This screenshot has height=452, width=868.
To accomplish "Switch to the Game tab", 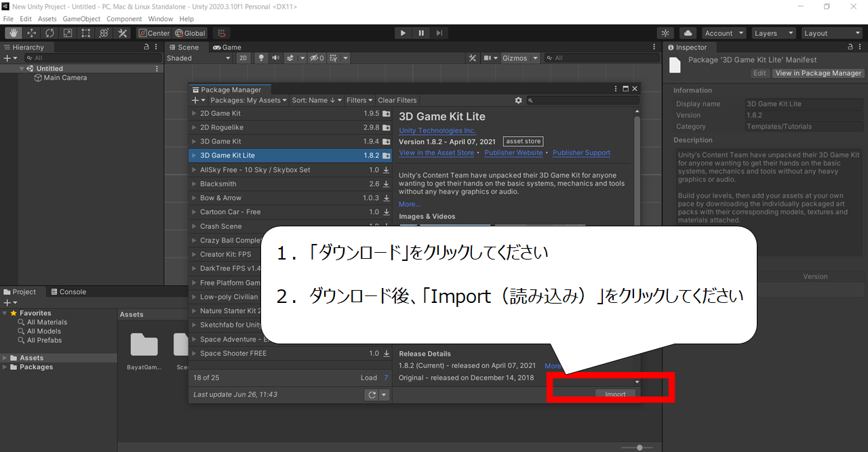I will pos(227,47).
